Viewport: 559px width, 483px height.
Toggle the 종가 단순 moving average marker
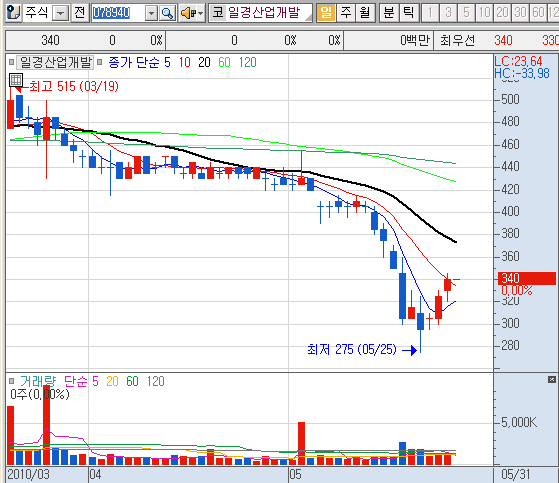click(100, 62)
